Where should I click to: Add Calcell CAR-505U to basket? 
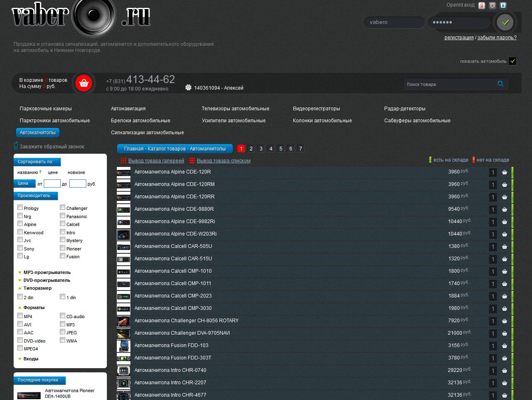(x=504, y=247)
